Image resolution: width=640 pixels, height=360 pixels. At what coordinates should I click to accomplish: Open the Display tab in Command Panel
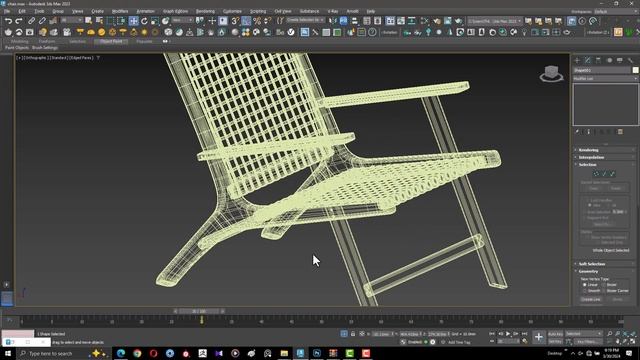click(x=620, y=60)
